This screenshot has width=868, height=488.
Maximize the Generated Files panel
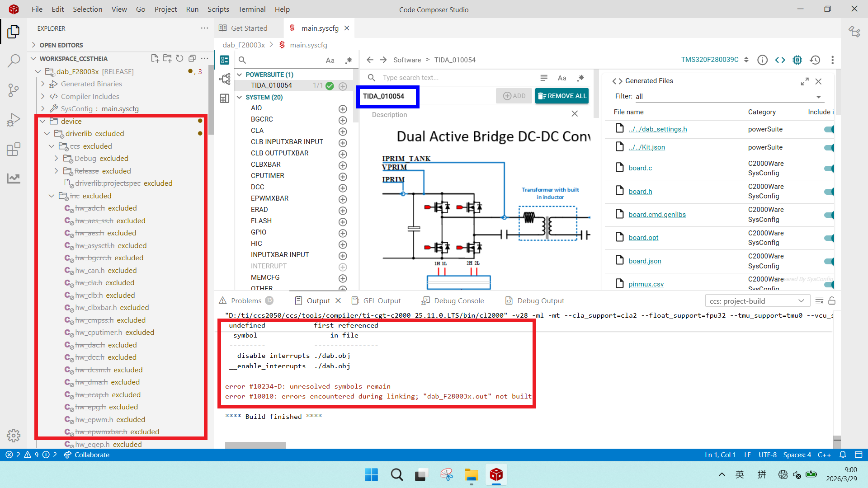(x=805, y=81)
